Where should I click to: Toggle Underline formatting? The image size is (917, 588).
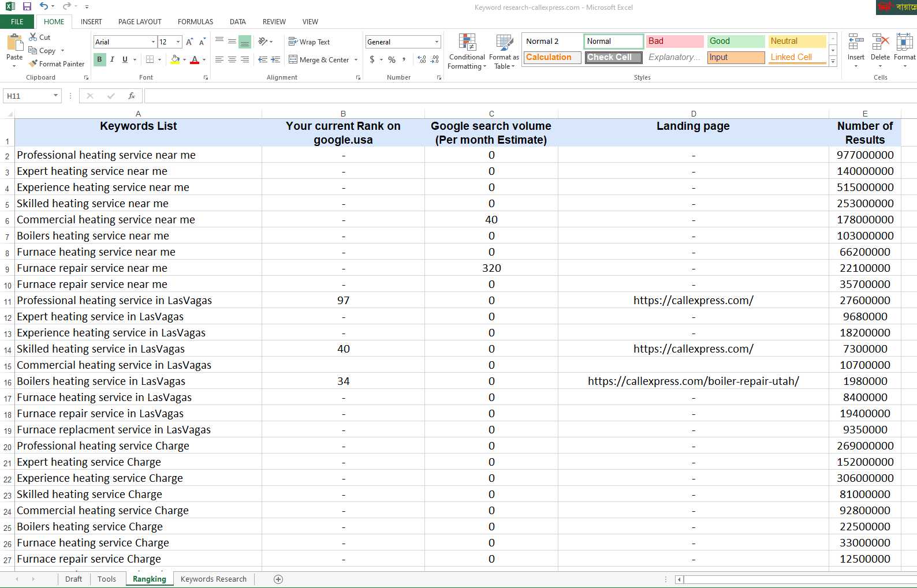[x=125, y=59]
